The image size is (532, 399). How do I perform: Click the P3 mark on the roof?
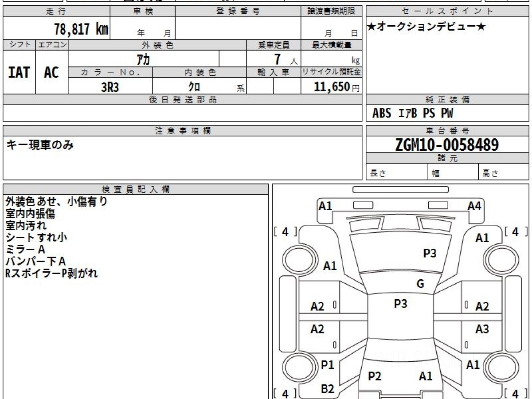pos(401,304)
